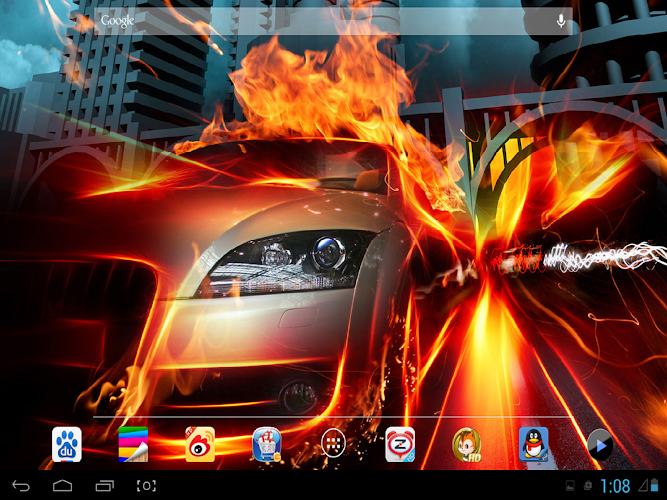Start Google voice search microphone
Viewport: 667px width, 500px height.
(x=561, y=20)
